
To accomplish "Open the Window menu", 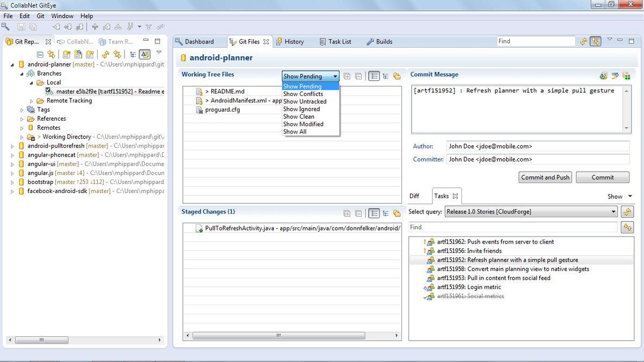I will (62, 16).
